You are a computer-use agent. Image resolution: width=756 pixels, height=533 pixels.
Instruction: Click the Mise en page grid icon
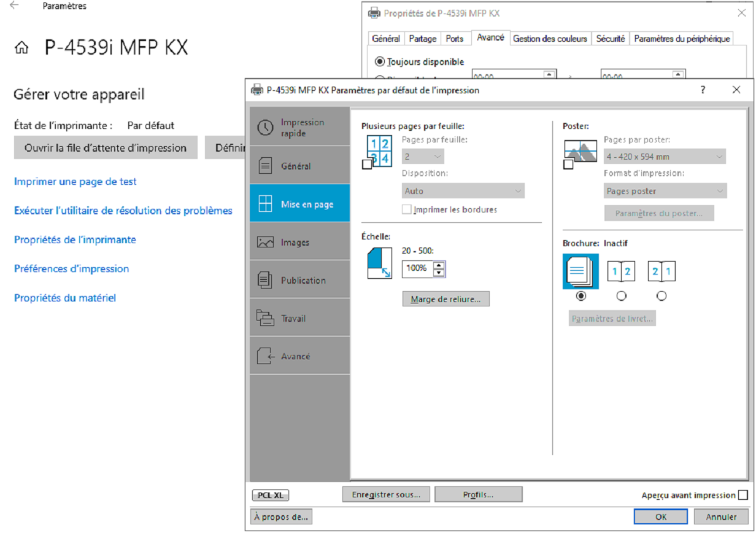(x=265, y=204)
